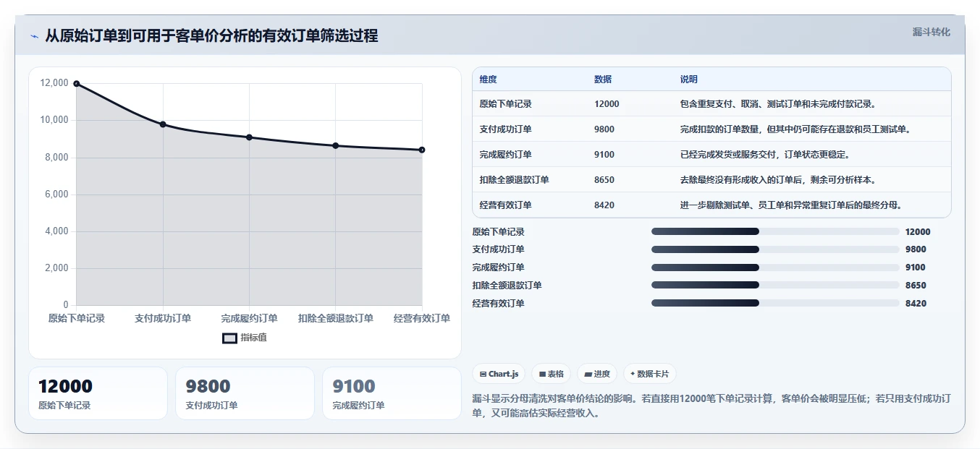Select the 经营有效订单 table row cell
The height and width of the screenshot is (449, 980).
tap(505, 205)
